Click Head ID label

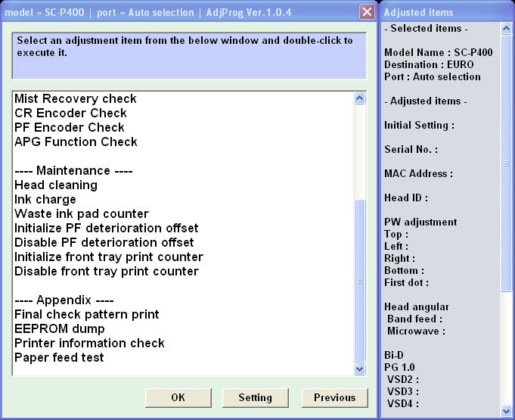(x=406, y=198)
